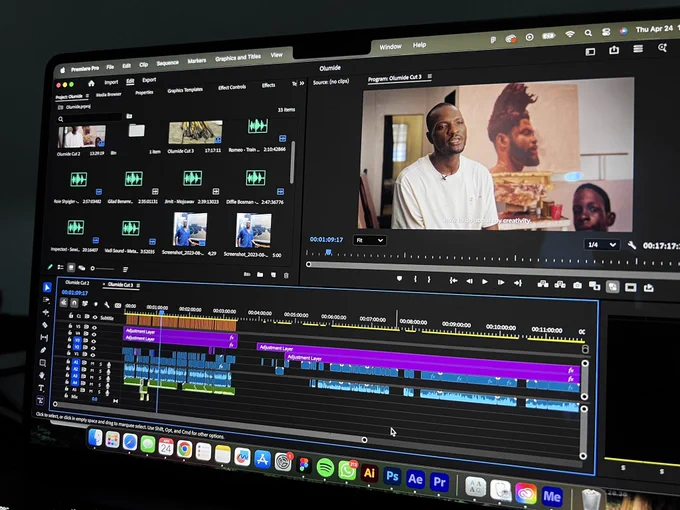Select the Rectangle tool
This screenshot has height=510, width=680.
pyautogui.click(x=42, y=363)
